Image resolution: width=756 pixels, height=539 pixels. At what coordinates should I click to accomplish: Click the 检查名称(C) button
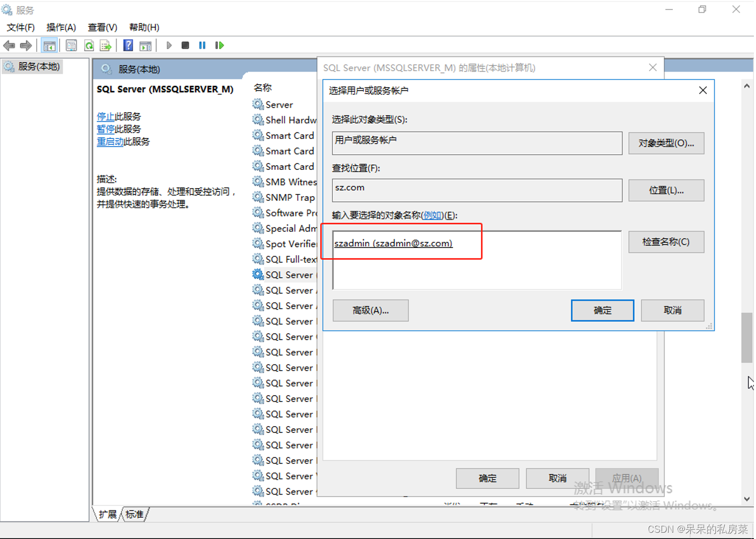(x=666, y=242)
